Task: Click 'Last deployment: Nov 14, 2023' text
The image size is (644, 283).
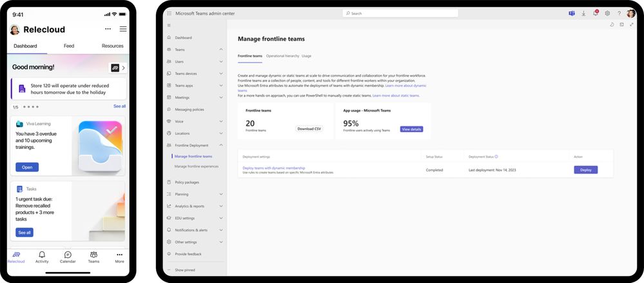Action: click(493, 170)
